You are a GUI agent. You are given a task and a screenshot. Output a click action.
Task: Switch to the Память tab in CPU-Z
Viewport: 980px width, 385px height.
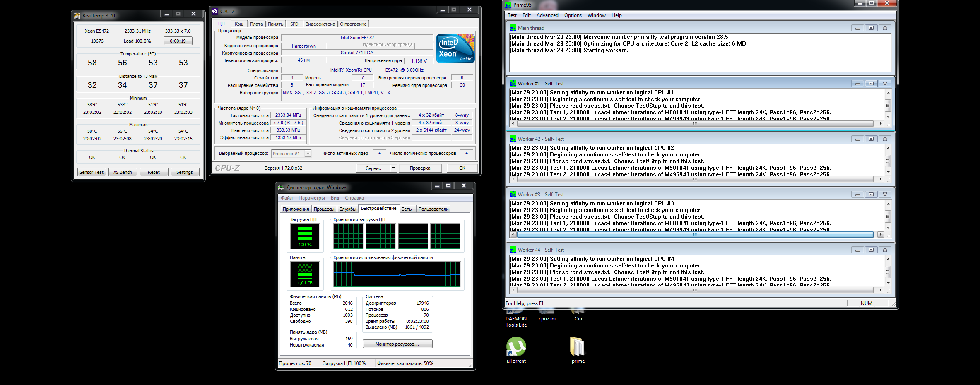pyautogui.click(x=275, y=24)
